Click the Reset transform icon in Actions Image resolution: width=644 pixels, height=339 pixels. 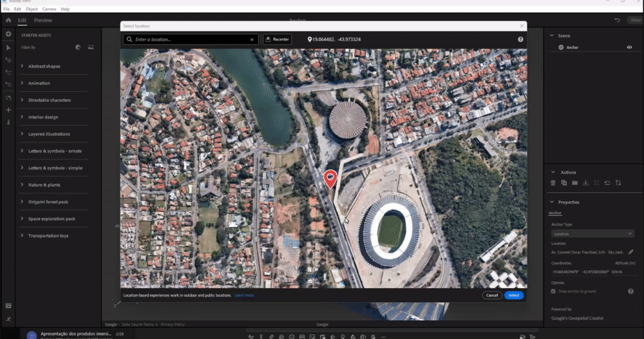click(x=607, y=183)
